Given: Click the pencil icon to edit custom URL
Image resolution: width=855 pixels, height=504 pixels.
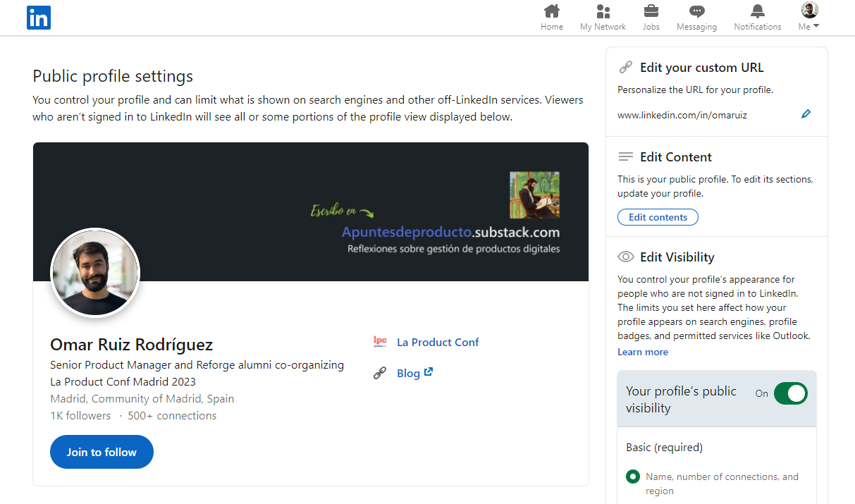Looking at the screenshot, I should click(806, 114).
